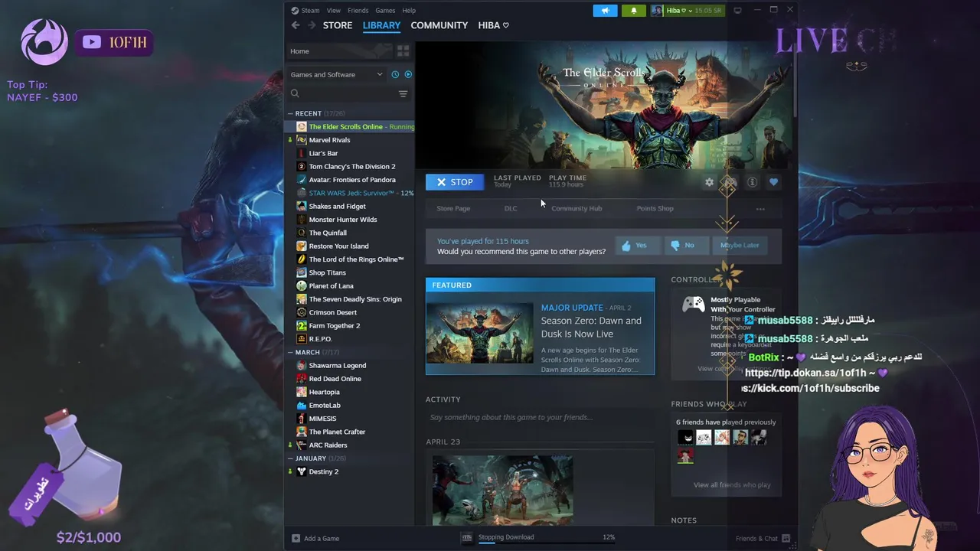The image size is (980, 551).
Task: Toggle recent activity clock filter
Action: coord(395,74)
